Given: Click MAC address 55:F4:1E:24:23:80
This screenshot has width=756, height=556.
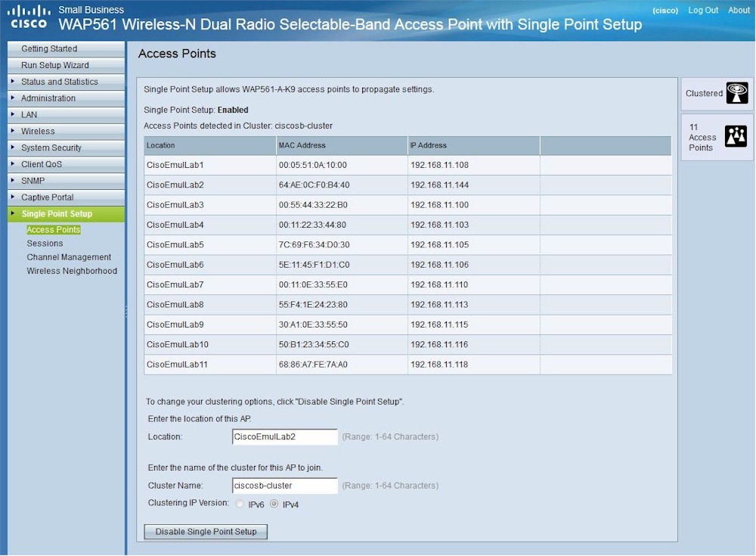Looking at the screenshot, I should coord(313,305).
